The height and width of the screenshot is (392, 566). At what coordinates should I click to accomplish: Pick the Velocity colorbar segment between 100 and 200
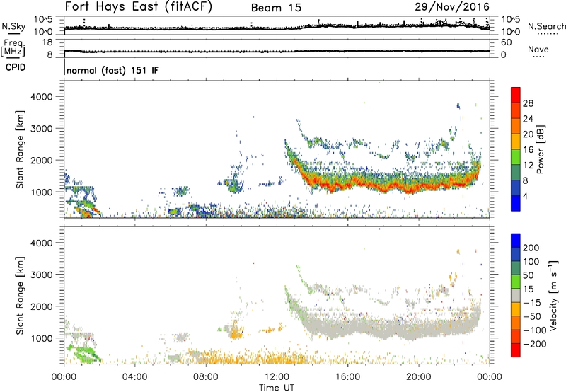516,255
